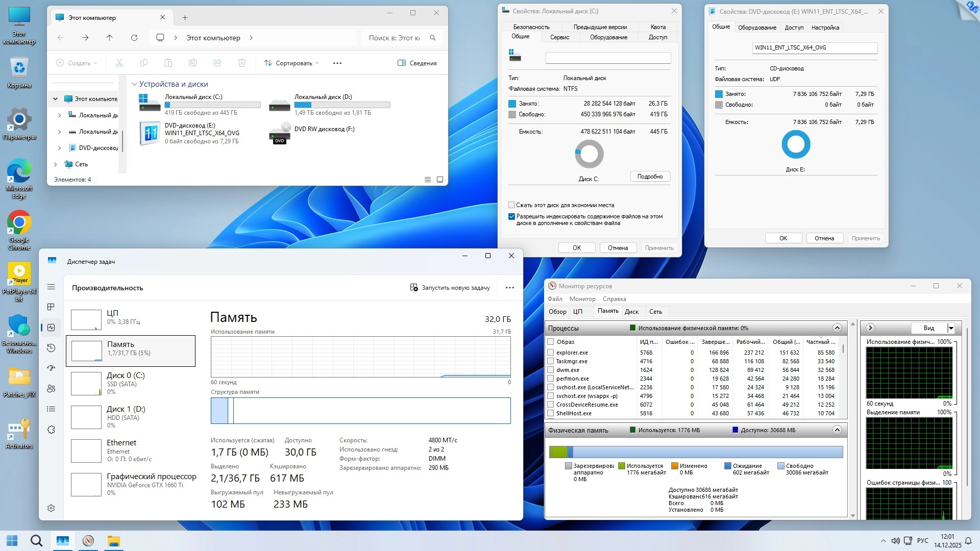Collapse the Физическая память section
The image size is (980, 551).
pos(837,430)
